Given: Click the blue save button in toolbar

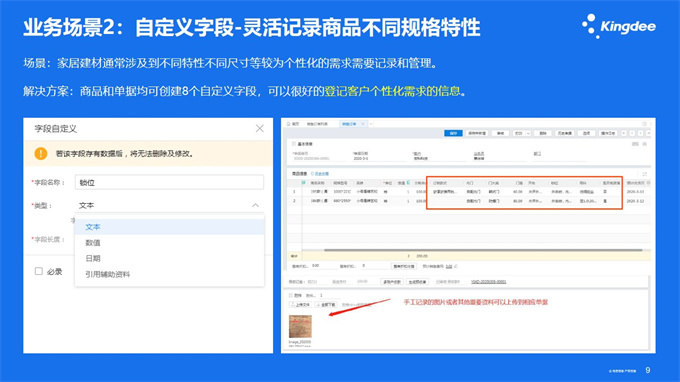Looking at the screenshot, I should tap(453, 134).
